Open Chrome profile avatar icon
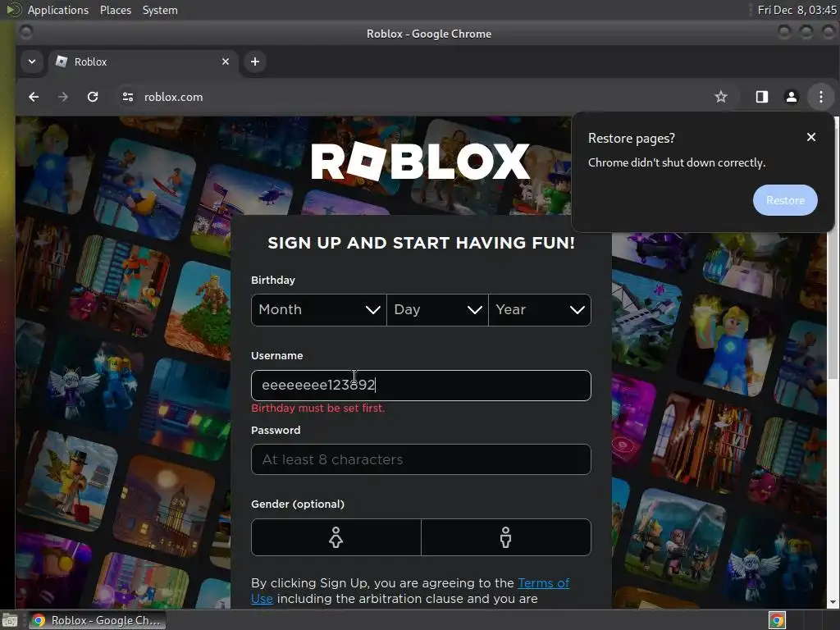This screenshot has height=630, width=840. click(x=792, y=97)
